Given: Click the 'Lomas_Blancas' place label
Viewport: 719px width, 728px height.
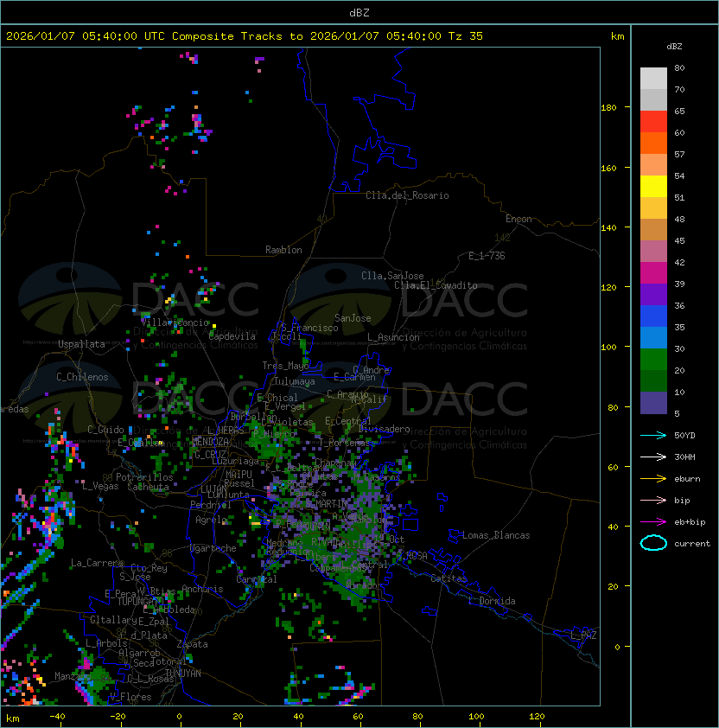Looking at the screenshot, I should [496, 535].
